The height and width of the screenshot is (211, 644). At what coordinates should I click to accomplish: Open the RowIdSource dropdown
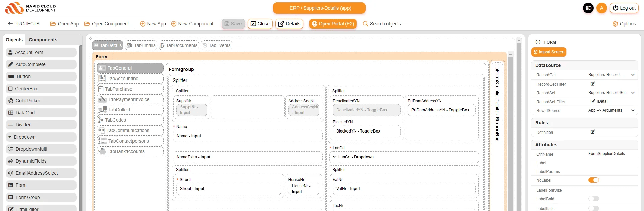pos(633,110)
